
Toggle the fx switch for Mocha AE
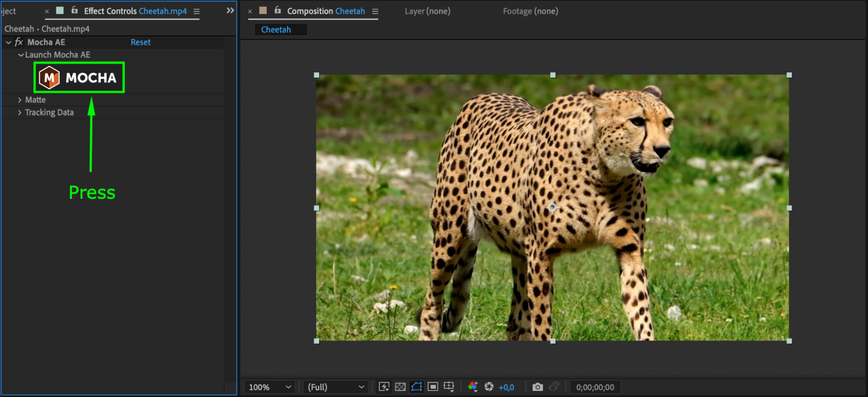pos(19,42)
